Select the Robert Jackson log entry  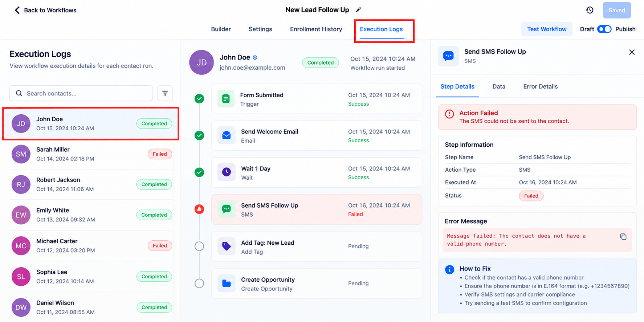tap(91, 184)
